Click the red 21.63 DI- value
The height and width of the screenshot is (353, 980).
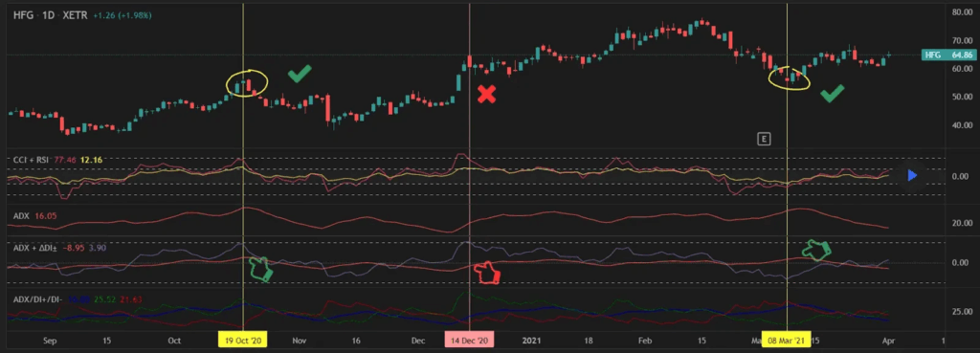(131, 299)
